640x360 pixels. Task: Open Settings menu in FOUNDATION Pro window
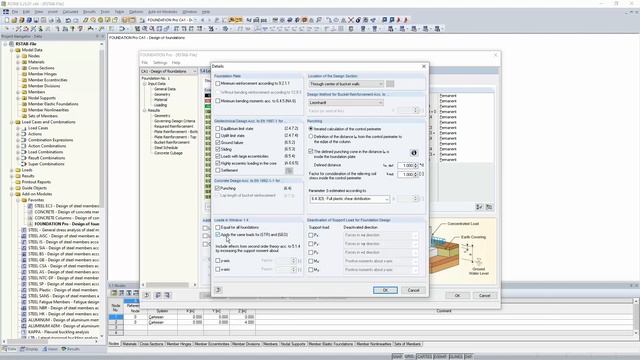pos(160,63)
